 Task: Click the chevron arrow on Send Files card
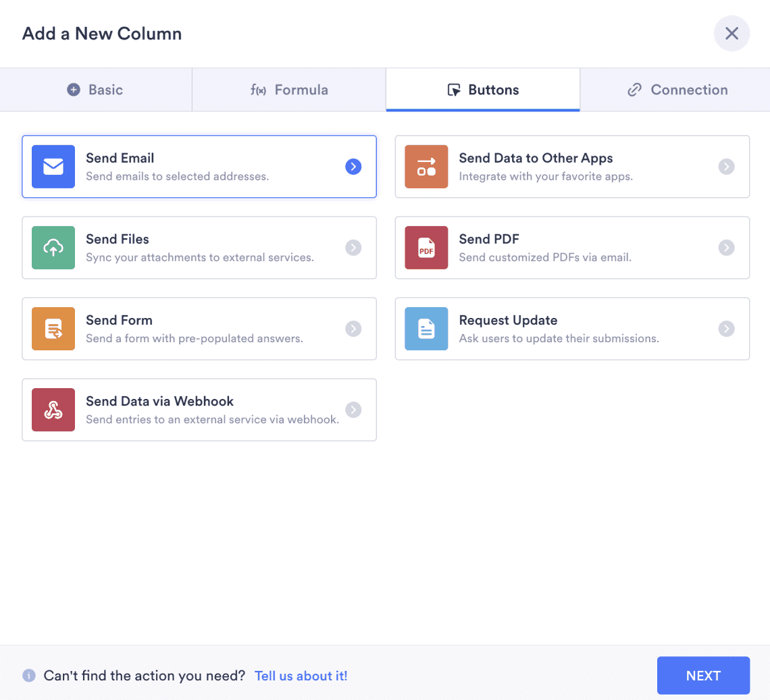pyautogui.click(x=353, y=248)
